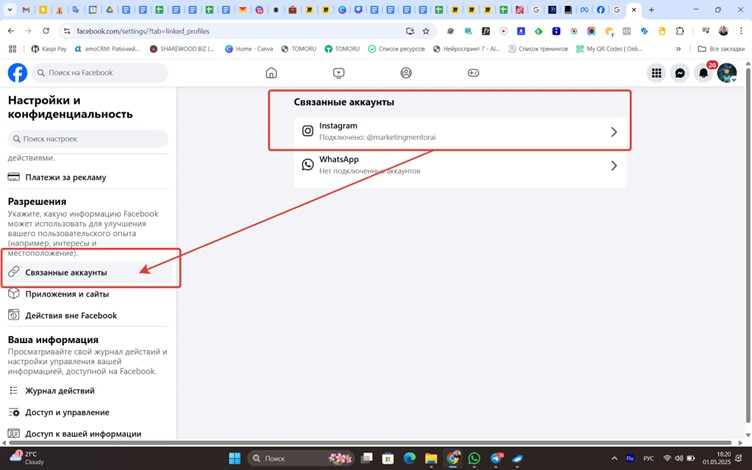Screen dimensions: 752x470
Task: Go to the Video section icon
Action: 339,73
